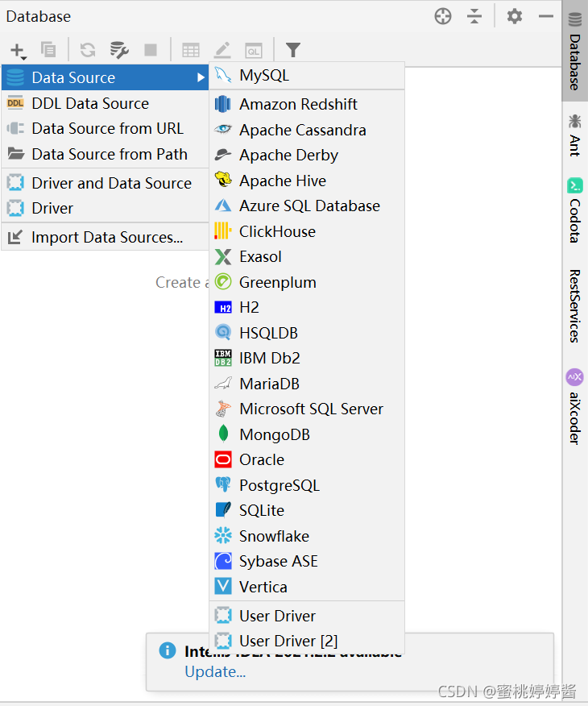Select Apache Cassandra data source
Viewport: 588px width, 706px height.
coord(307,130)
